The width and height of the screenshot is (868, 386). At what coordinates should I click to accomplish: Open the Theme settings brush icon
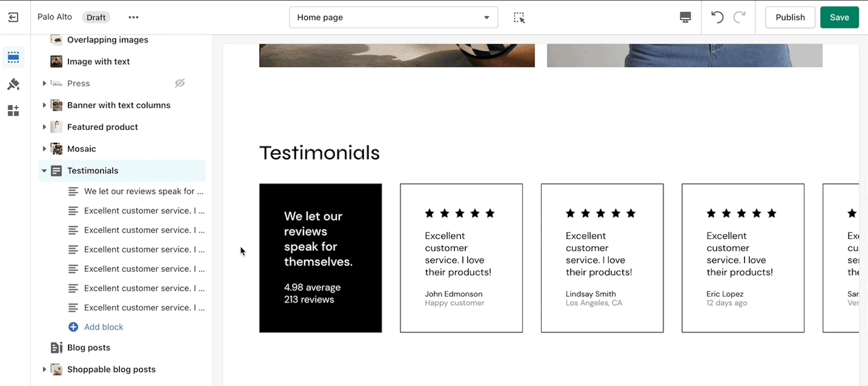pyautogui.click(x=13, y=85)
